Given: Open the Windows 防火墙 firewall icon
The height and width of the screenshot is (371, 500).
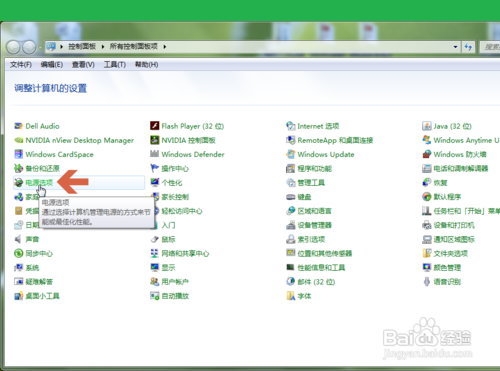Looking at the screenshot, I should (x=427, y=154).
